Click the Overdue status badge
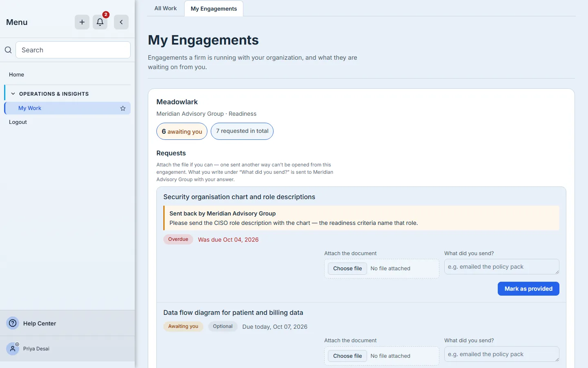 (178, 239)
